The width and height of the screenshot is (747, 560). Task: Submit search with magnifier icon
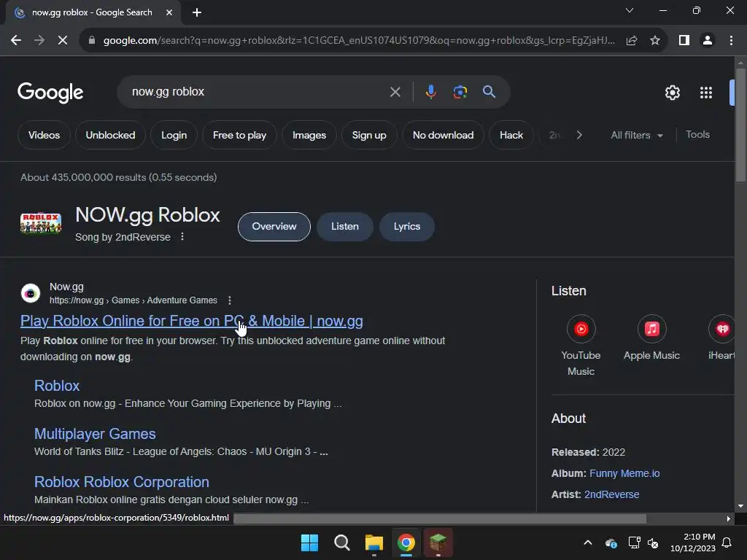pos(489,92)
